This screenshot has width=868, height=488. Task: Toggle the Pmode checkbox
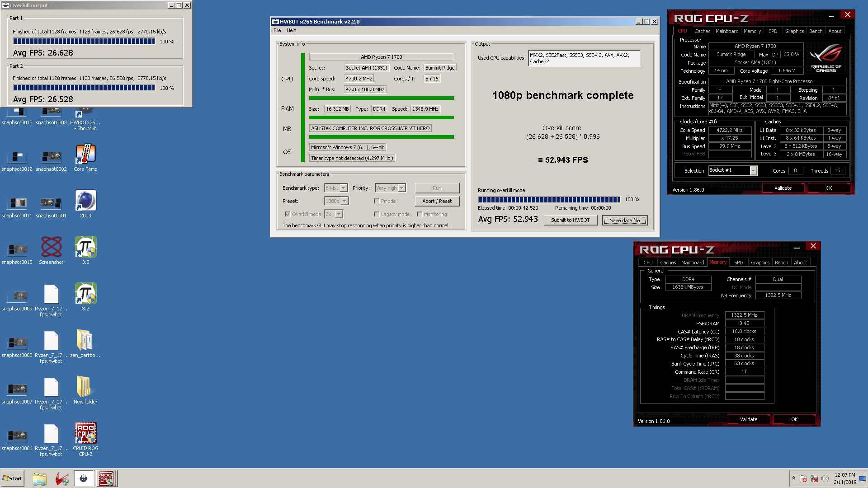(x=377, y=201)
